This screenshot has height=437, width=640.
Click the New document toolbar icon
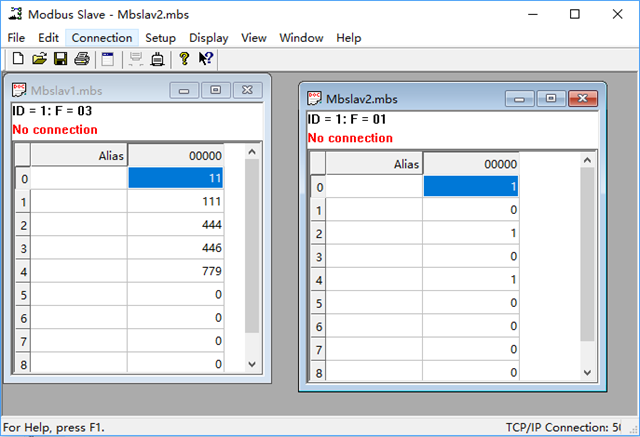[18, 60]
